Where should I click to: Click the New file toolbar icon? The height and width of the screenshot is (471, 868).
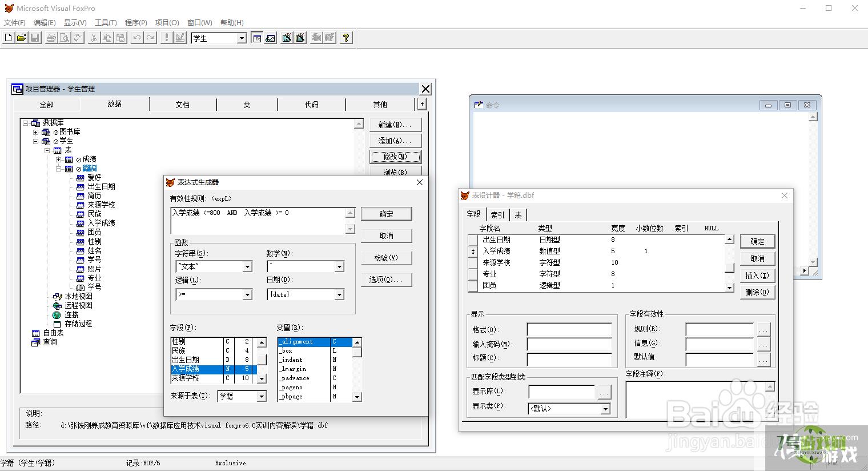point(8,38)
